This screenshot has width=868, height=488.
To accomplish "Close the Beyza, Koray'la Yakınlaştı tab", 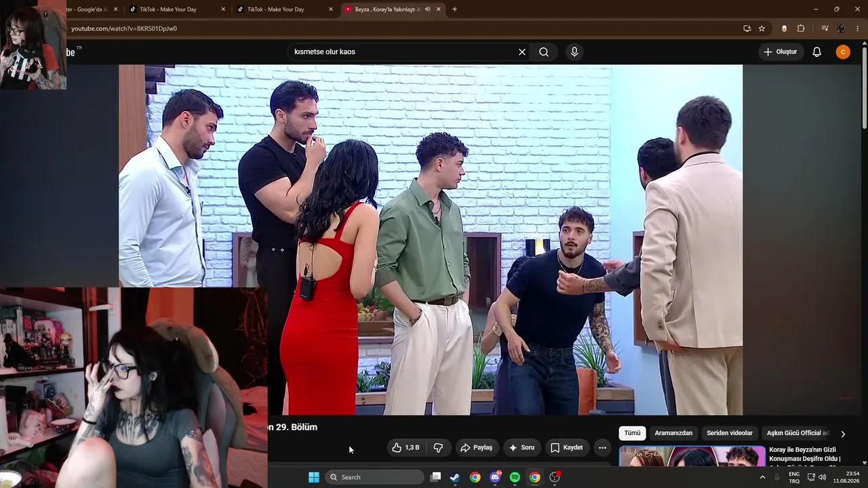I will tap(438, 9).
